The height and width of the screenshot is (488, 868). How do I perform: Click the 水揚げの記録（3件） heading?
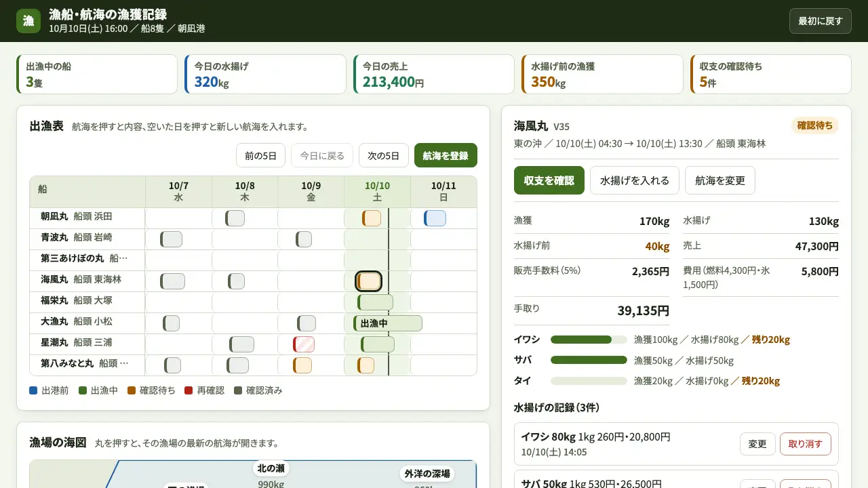(x=557, y=407)
